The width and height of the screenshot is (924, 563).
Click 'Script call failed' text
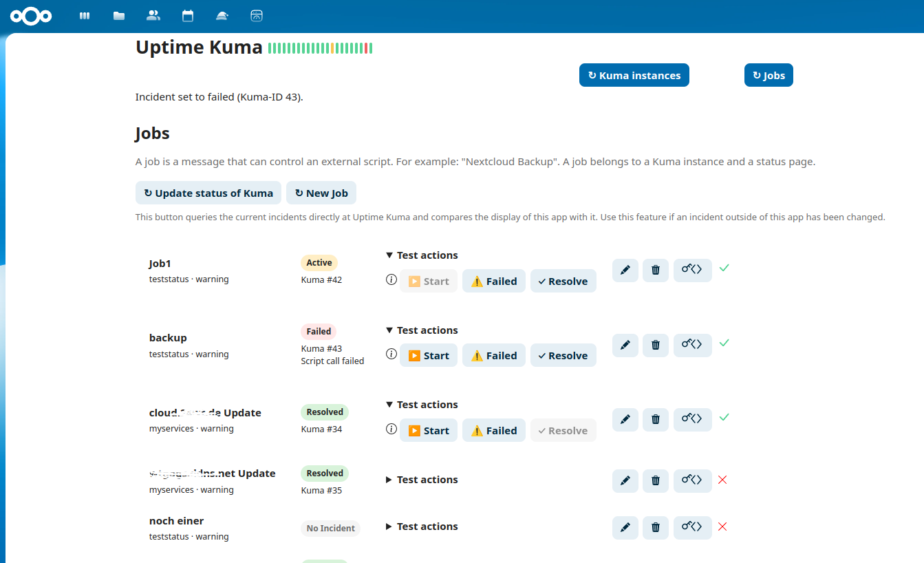coord(332,361)
